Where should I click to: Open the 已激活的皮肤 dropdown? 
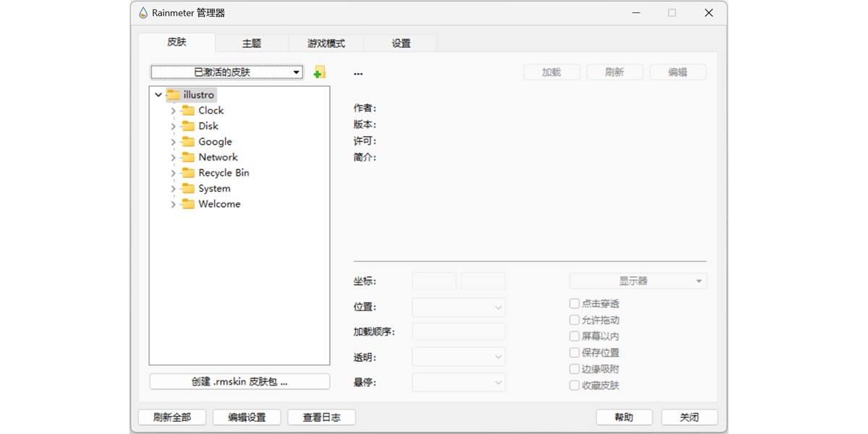point(226,72)
